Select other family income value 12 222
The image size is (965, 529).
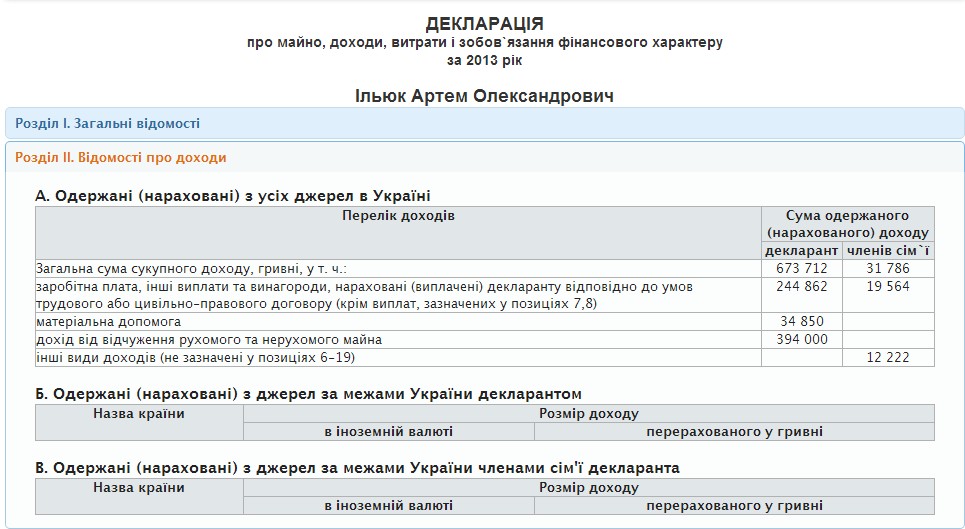click(x=888, y=358)
